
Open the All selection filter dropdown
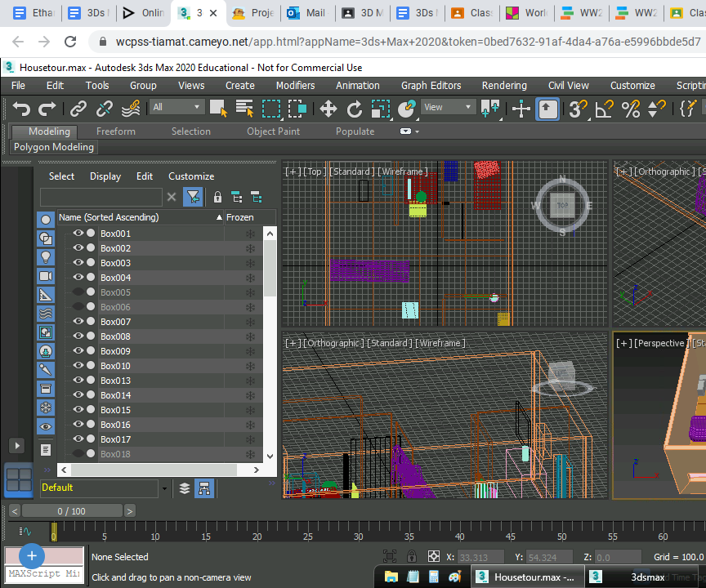click(176, 106)
